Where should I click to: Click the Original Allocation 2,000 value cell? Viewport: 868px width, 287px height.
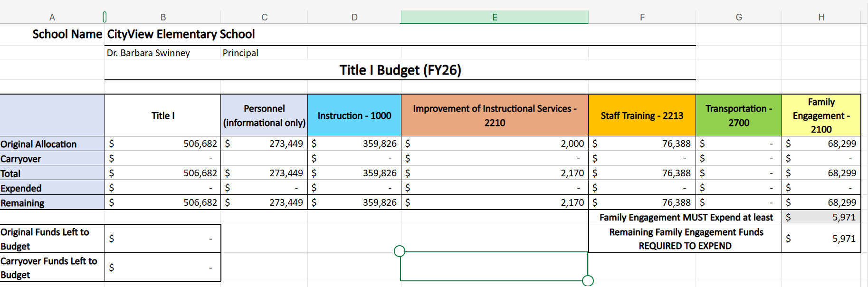point(495,143)
